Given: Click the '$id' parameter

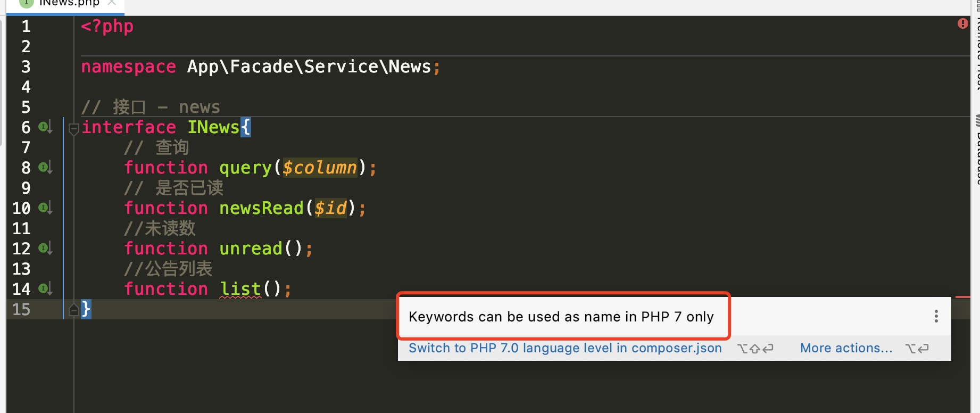Looking at the screenshot, I should (330, 208).
